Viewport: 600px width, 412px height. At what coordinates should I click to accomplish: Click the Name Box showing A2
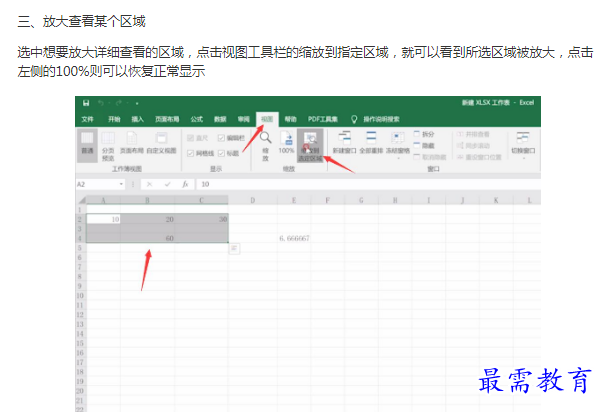point(97,184)
